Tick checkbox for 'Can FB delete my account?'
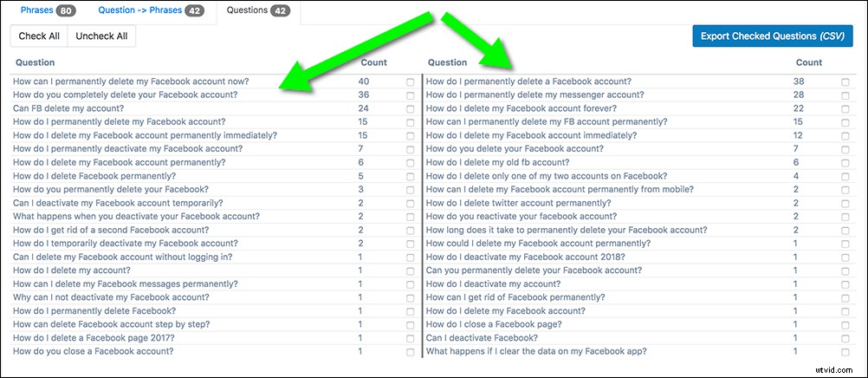The width and height of the screenshot is (868, 378). coord(411,108)
